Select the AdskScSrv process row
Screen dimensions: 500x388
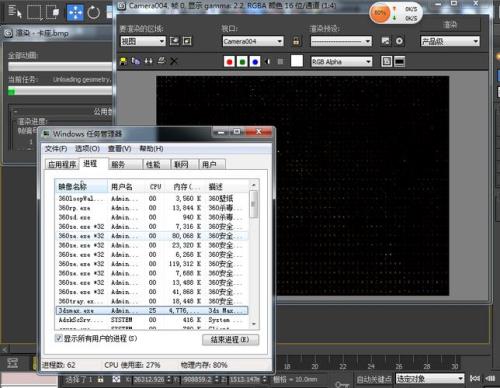(x=152, y=320)
